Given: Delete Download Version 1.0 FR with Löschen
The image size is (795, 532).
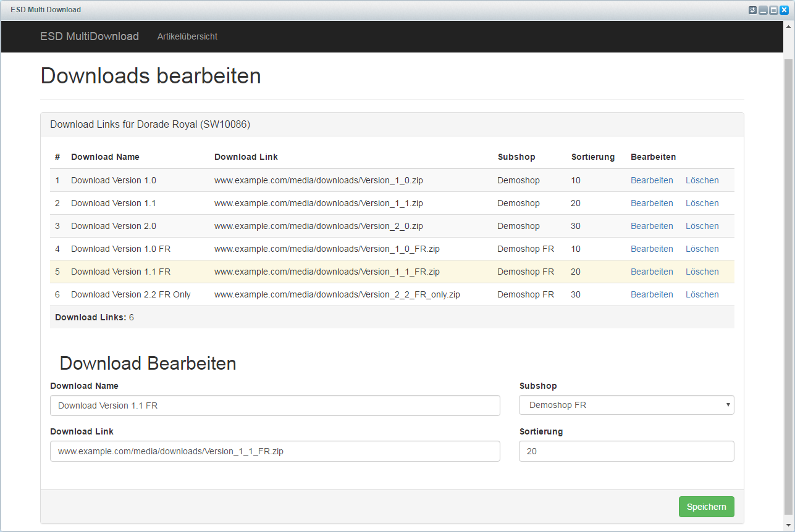Looking at the screenshot, I should click(x=702, y=249).
